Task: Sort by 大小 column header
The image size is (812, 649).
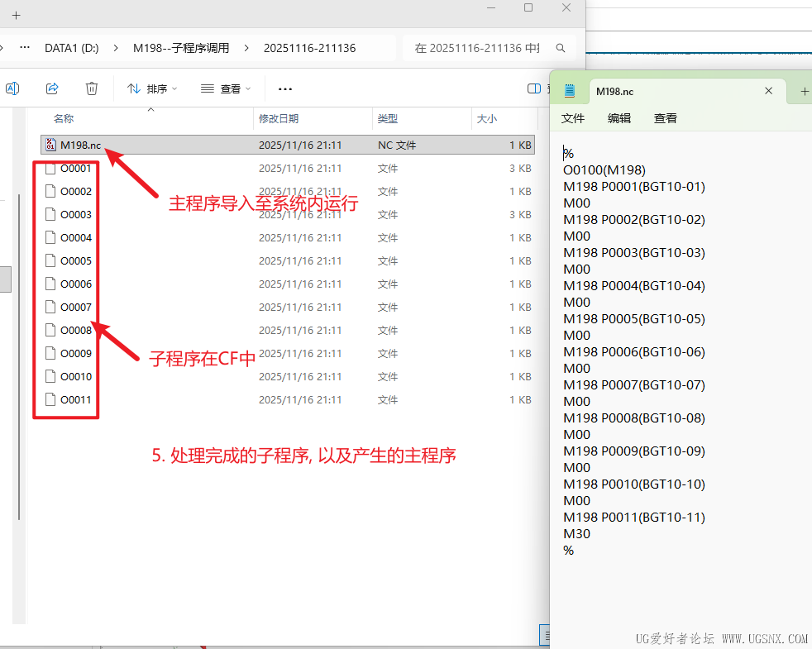Action: coord(487,118)
